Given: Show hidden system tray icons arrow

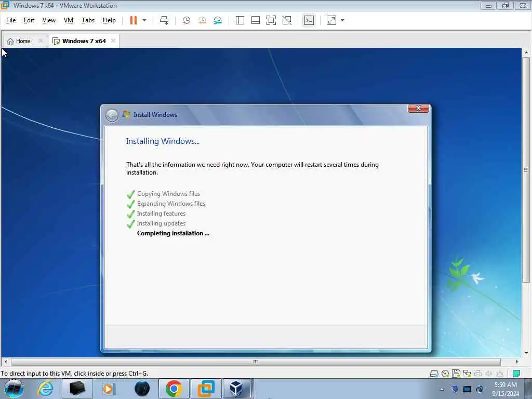Looking at the screenshot, I should [x=442, y=389].
